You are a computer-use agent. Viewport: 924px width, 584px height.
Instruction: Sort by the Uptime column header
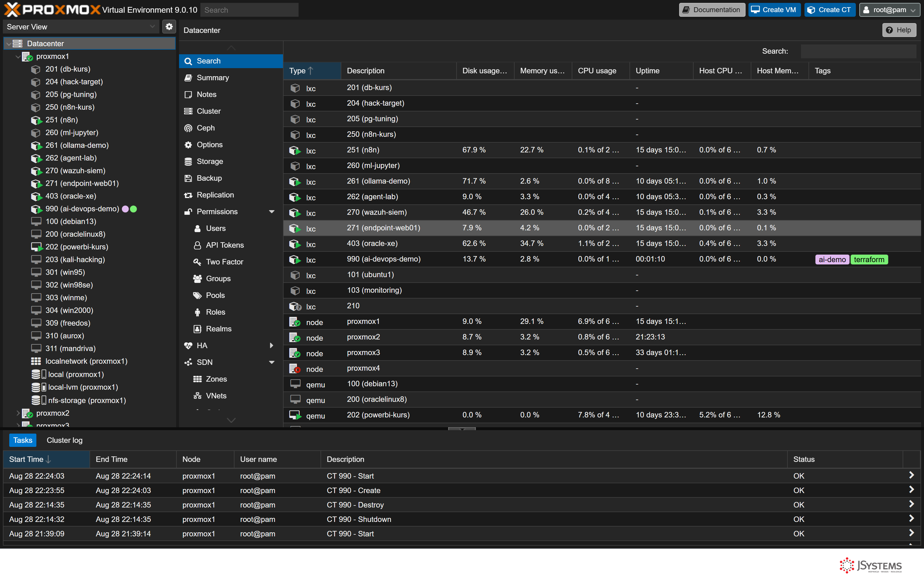click(661, 71)
